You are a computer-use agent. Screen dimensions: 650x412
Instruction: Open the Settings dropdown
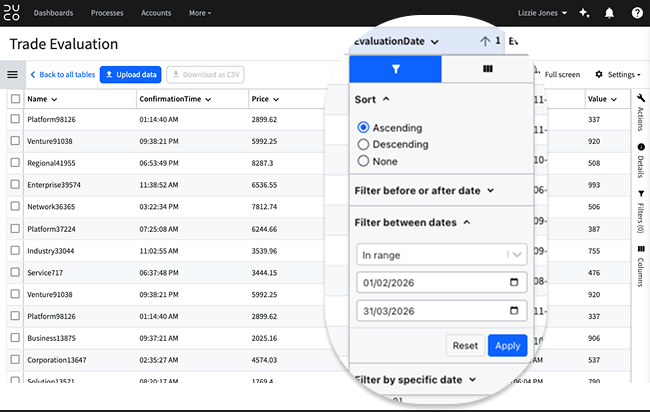point(618,75)
